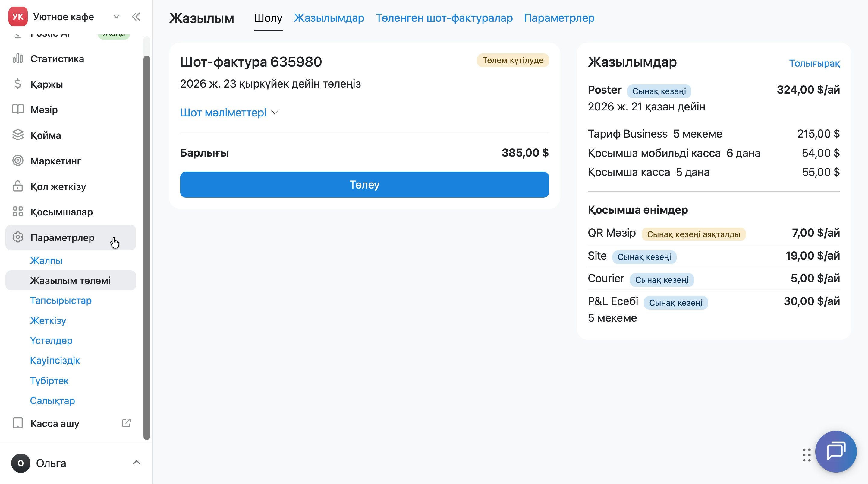Open the Толығырақ details link

tap(814, 63)
